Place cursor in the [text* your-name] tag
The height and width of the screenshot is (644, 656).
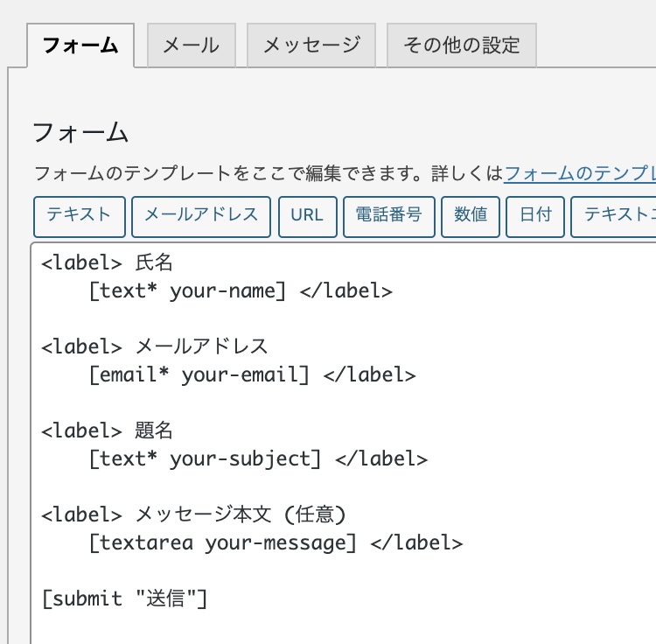point(187,290)
